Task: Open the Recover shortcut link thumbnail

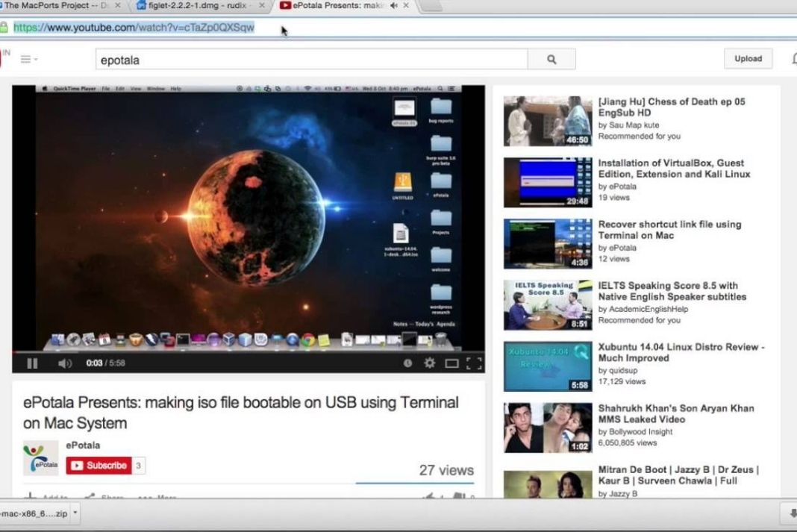Action: (548, 244)
